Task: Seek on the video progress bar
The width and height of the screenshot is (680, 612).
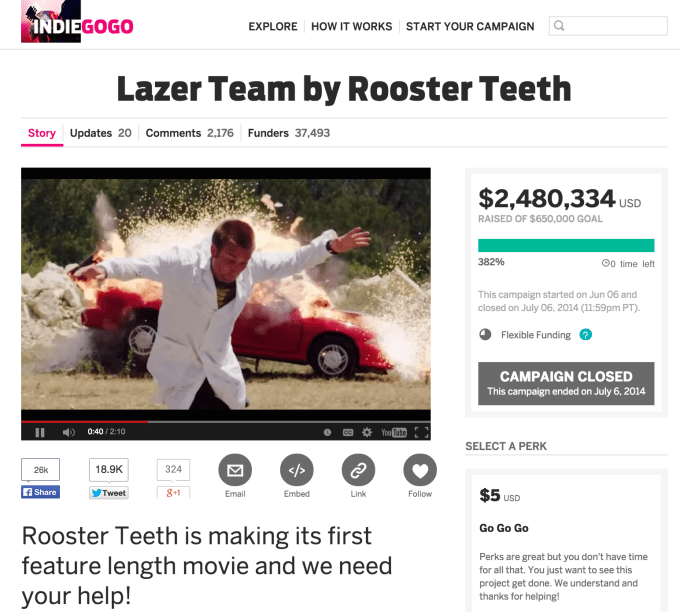Action: click(226, 421)
